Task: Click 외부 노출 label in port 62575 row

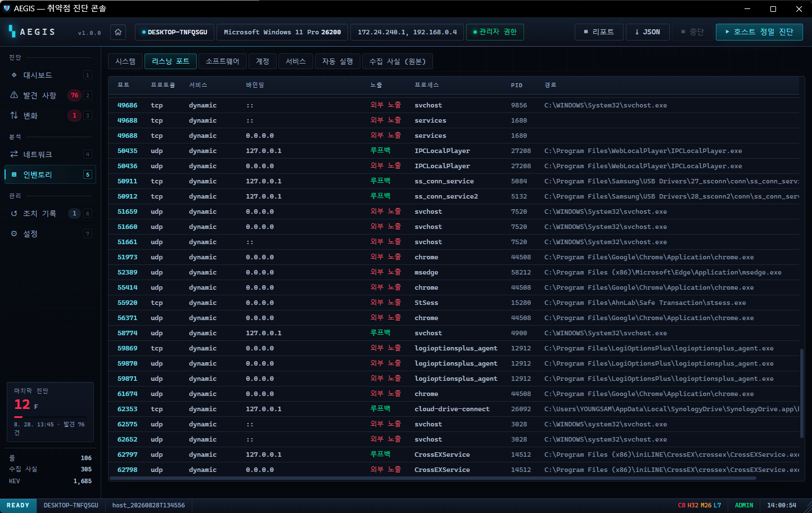Action: point(386,424)
